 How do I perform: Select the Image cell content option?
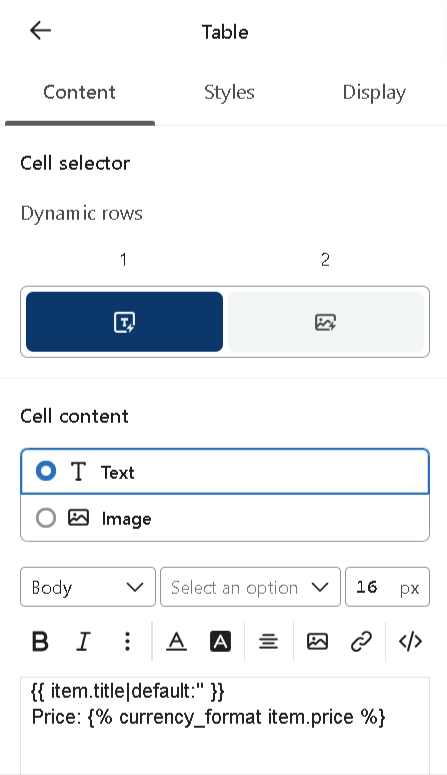(225, 518)
